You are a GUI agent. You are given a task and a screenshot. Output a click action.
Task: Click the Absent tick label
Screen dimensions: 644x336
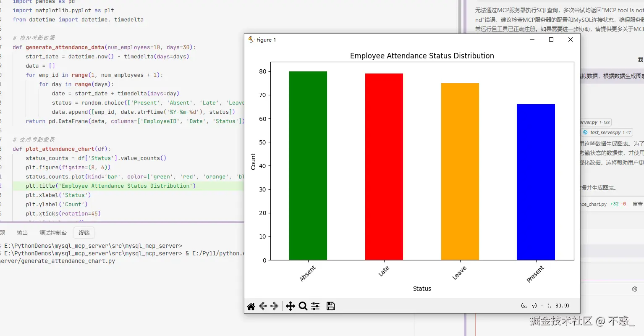pyautogui.click(x=308, y=273)
